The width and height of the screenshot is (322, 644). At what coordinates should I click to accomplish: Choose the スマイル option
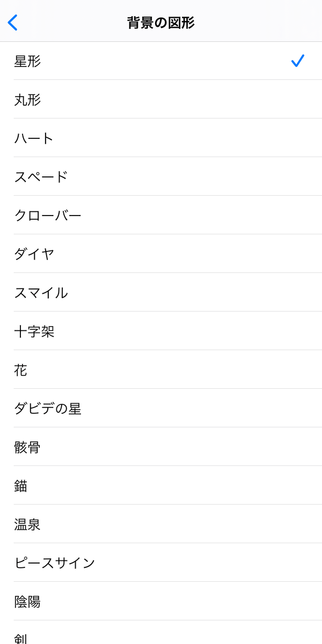coord(161,293)
